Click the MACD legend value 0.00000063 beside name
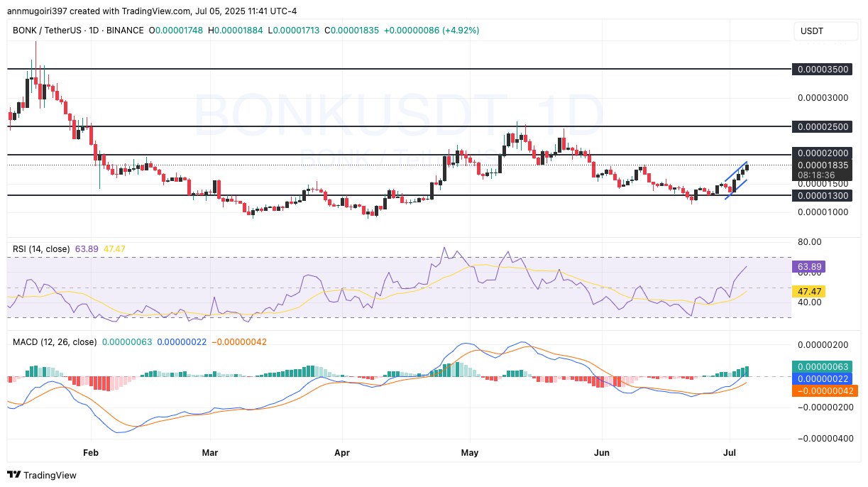Screen dimensions: 868x487 pos(128,342)
